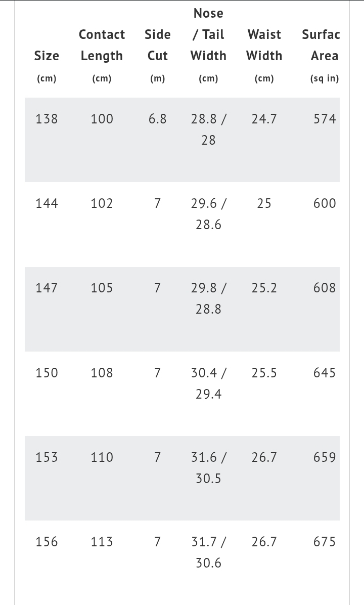The width and height of the screenshot is (364, 605).
Task: Click the Surface Area column header
Action: pos(322,45)
